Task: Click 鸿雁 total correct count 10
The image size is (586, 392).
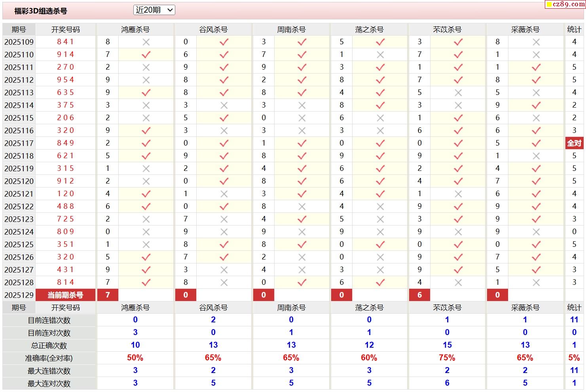Action: [135, 345]
